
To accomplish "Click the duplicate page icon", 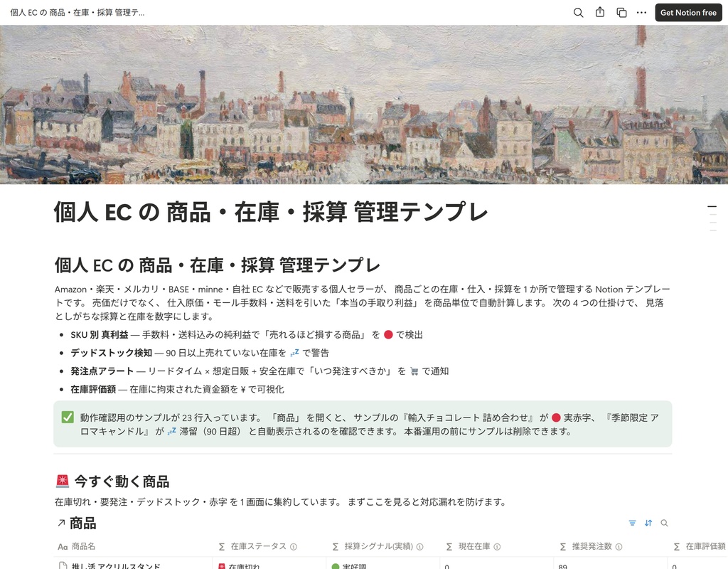I will 621,13.
